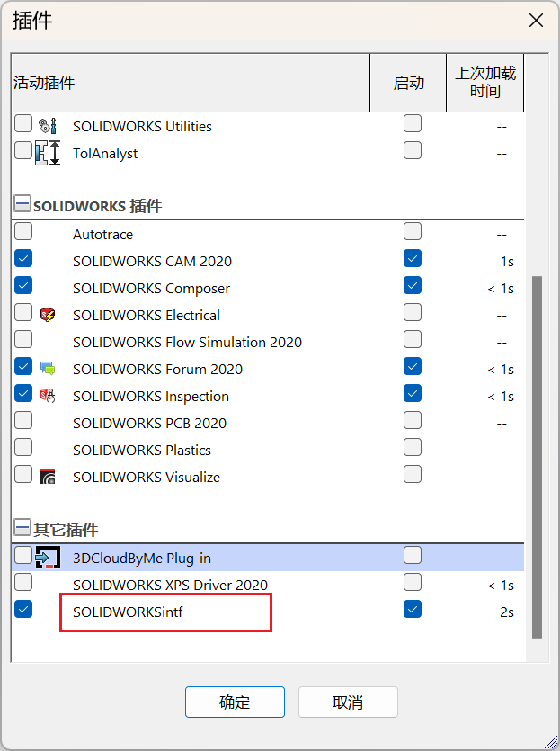Click the 3DCloudByMe Plug-in icon
560x751 pixels.
[48, 558]
